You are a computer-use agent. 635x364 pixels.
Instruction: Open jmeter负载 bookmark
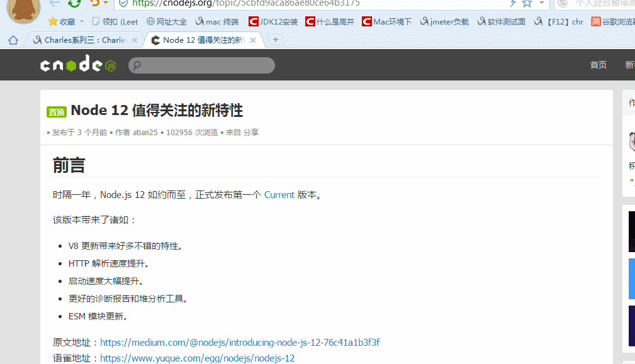445,22
